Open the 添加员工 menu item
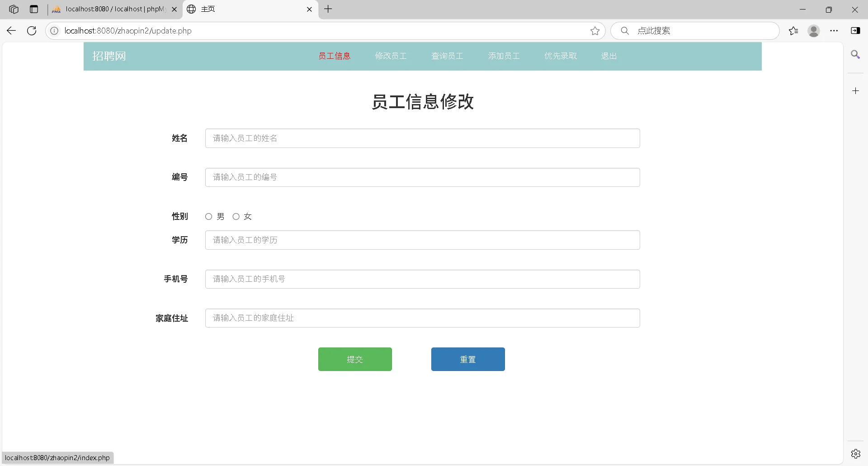The width and height of the screenshot is (868, 466). [503, 56]
